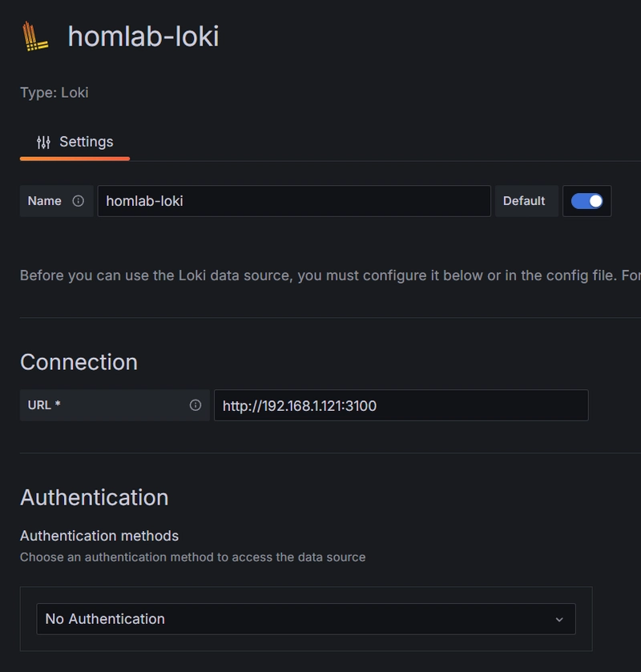The width and height of the screenshot is (641, 672).
Task: Click the Loki logo icon
Action: pyautogui.click(x=35, y=36)
